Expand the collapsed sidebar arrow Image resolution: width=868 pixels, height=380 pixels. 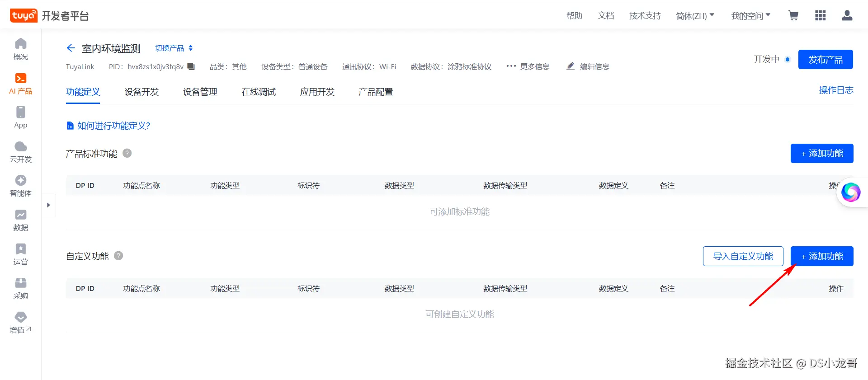(x=48, y=205)
